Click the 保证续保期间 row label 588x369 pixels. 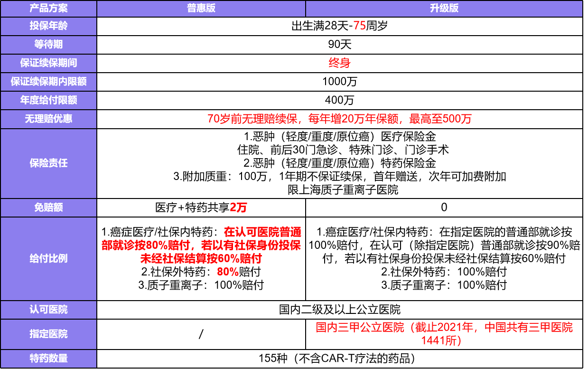(48, 63)
